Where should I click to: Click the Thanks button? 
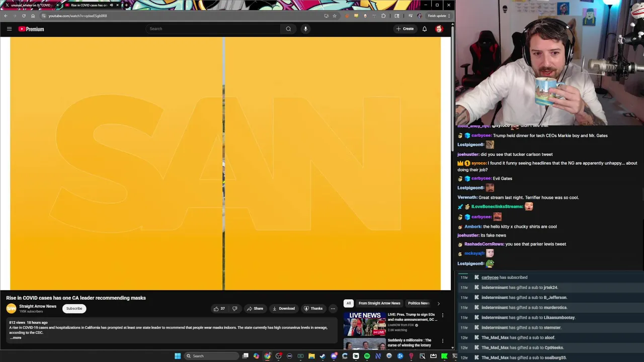tap(313, 308)
